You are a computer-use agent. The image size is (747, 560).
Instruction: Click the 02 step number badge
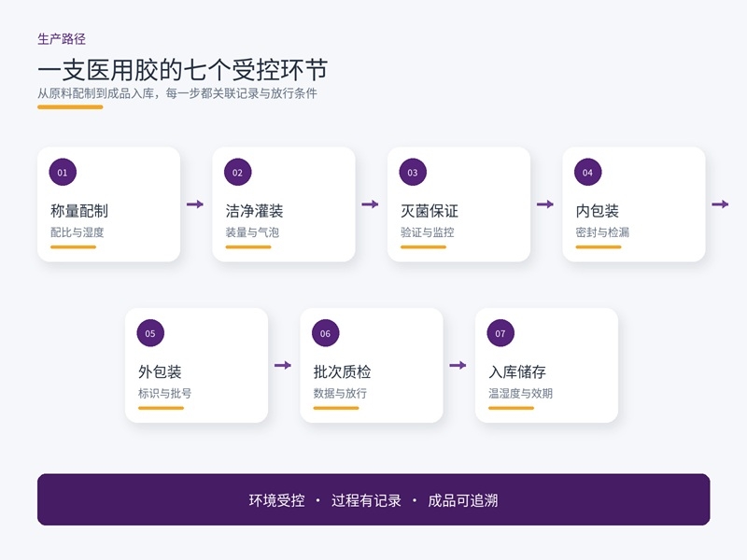point(237,173)
